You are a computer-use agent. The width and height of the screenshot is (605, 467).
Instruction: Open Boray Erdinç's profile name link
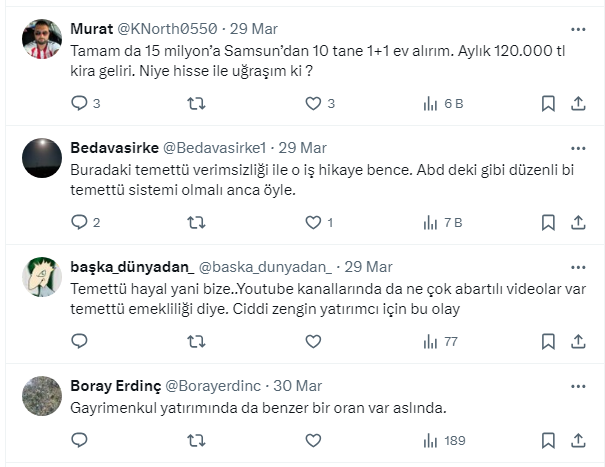click(114, 386)
